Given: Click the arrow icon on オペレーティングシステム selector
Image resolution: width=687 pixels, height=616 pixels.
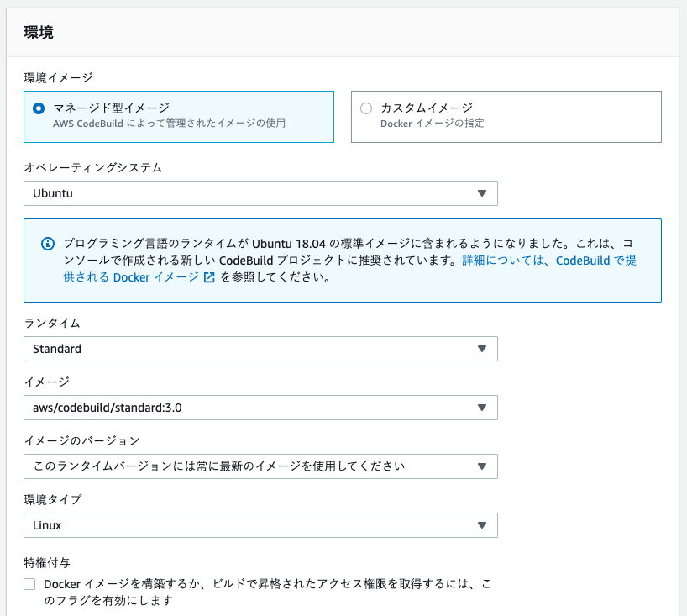Looking at the screenshot, I should coord(483,192).
